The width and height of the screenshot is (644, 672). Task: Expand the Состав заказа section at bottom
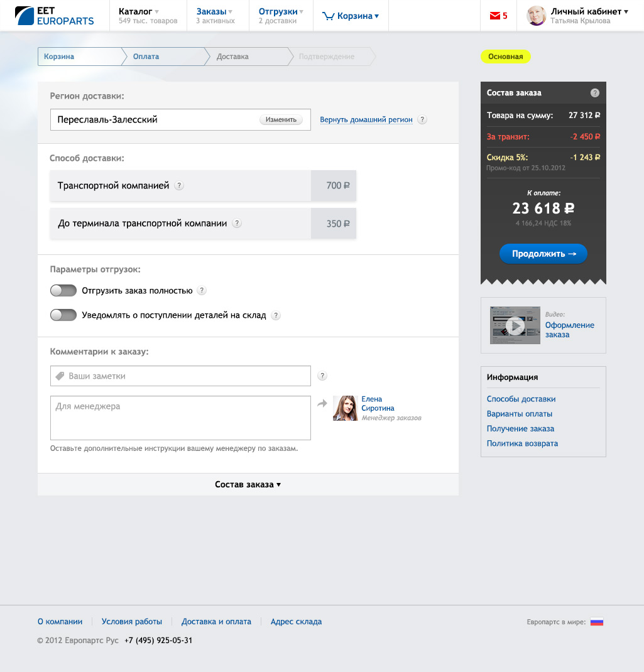248,484
